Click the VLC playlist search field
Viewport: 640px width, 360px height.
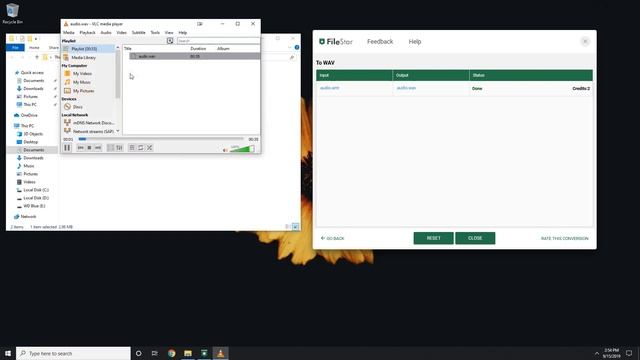[218, 41]
